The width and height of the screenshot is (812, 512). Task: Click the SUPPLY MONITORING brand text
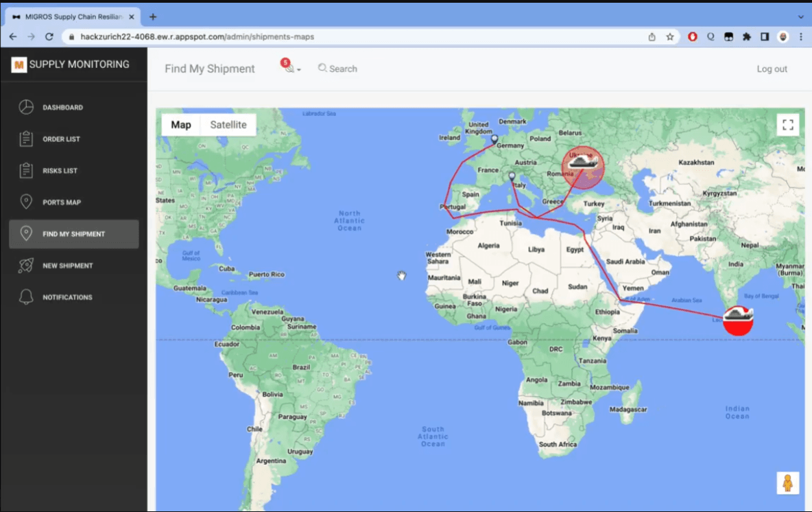point(80,65)
